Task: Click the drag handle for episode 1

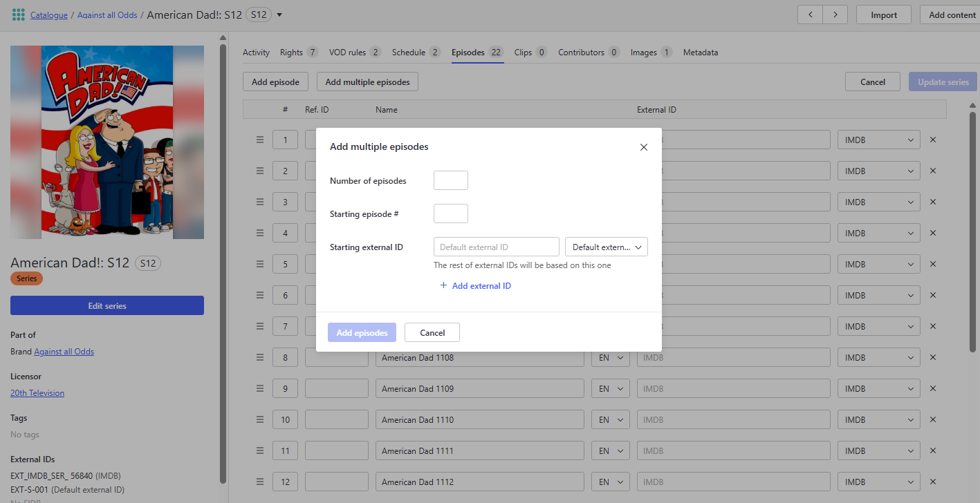Action: (x=260, y=140)
